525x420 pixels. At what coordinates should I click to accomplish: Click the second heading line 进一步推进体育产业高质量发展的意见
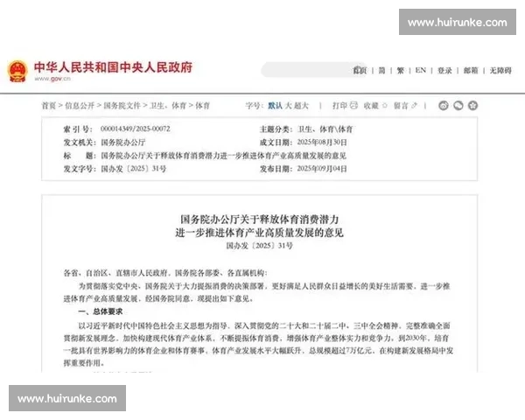260,232
